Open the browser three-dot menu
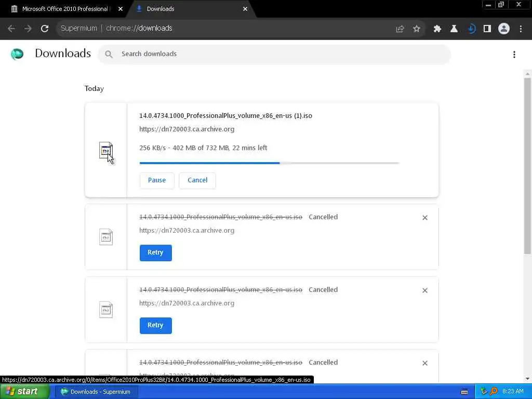This screenshot has width=532, height=399. [521, 29]
